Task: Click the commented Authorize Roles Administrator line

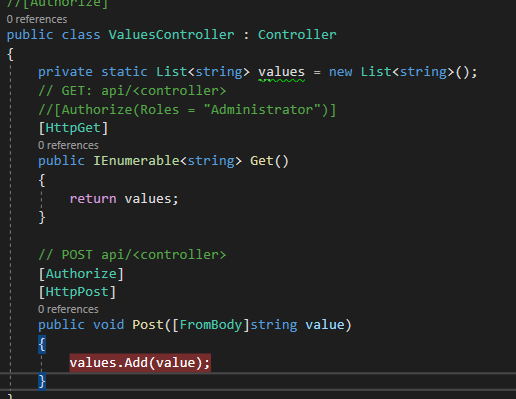Action: click(x=187, y=110)
